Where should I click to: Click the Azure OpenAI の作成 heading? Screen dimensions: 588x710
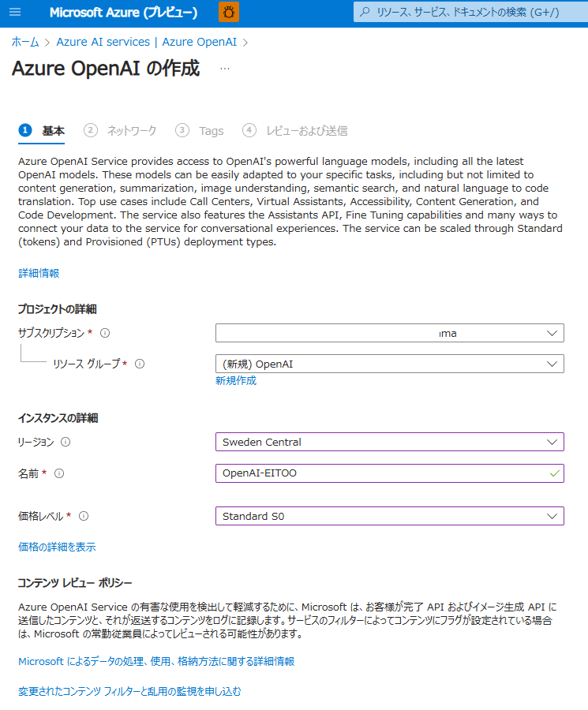coord(106,69)
